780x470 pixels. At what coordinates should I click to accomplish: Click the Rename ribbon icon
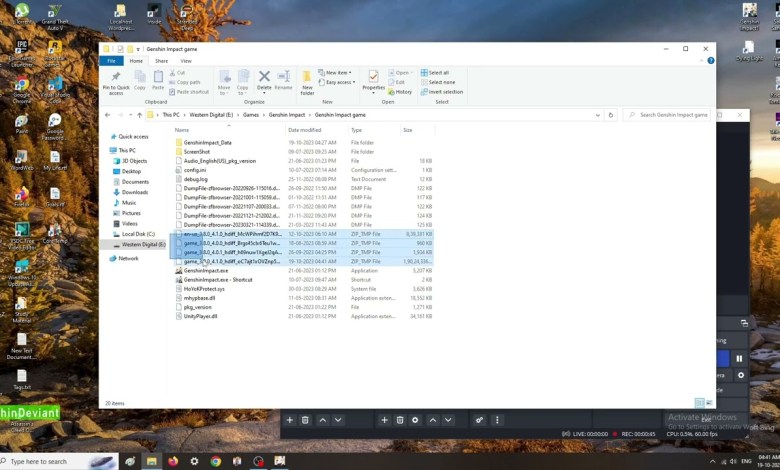tap(284, 80)
